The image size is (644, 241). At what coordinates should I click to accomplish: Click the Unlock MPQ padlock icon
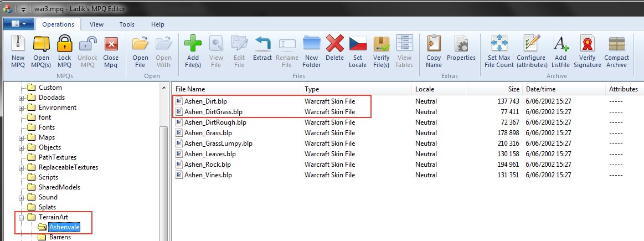[x=88, y=44]
